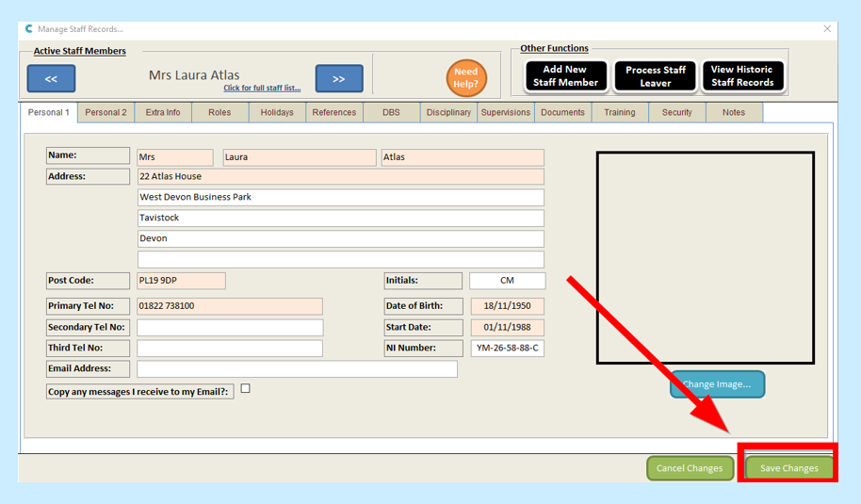The image size is (861, 504).
Task: Open View Historic Staff Records
Action: [x=742, y=76]
